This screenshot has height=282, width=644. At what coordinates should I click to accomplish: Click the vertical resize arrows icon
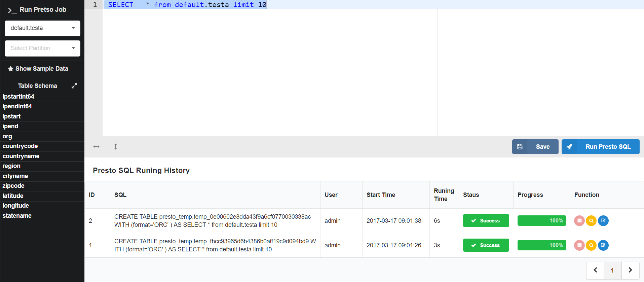pos(116,147)
